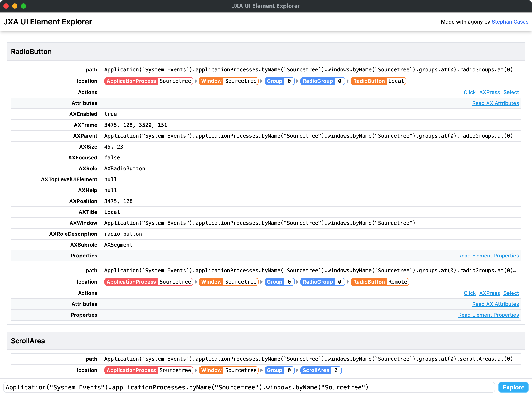Click the RadioButton Local location badge
Screen dimensions: 532x396
point(378,81)
